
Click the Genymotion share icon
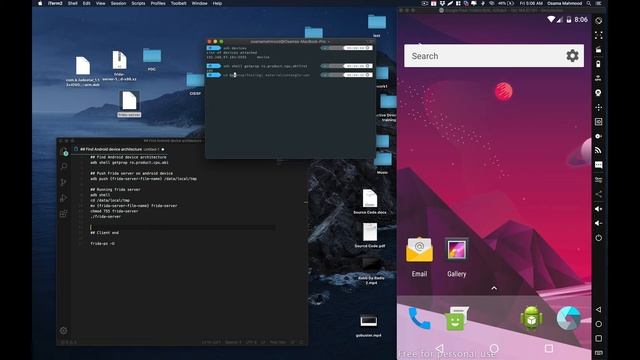coord(598,194)
